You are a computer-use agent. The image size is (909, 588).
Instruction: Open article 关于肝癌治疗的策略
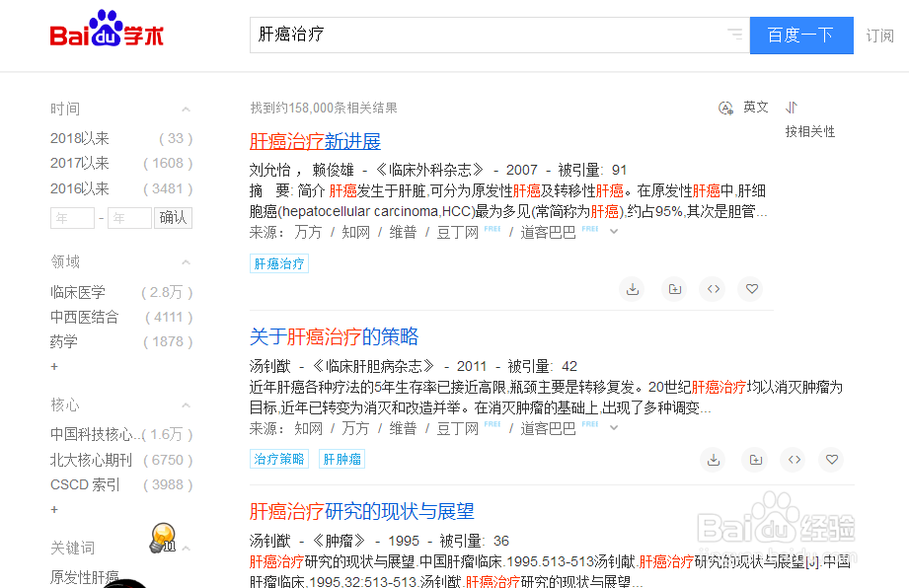[x=334, y=336]
